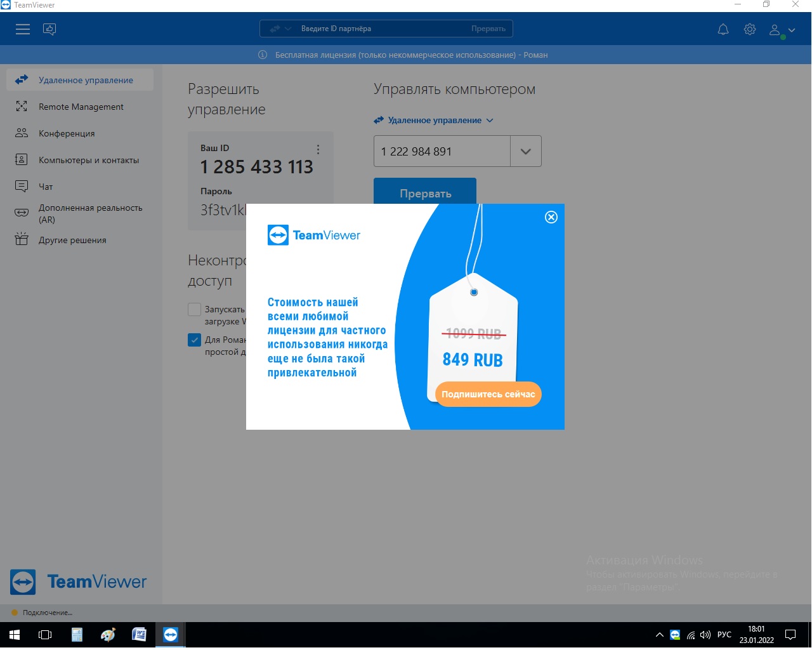Viewport: 812px width, 650px height.
Task: Open the Word taskbar icon
Action: 139,635
